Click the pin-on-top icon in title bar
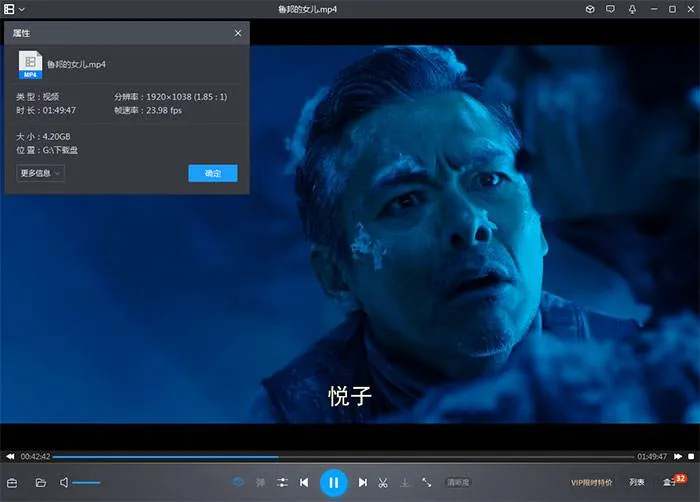Viewport: 700px width, 502px height. [x=632, y=9]
